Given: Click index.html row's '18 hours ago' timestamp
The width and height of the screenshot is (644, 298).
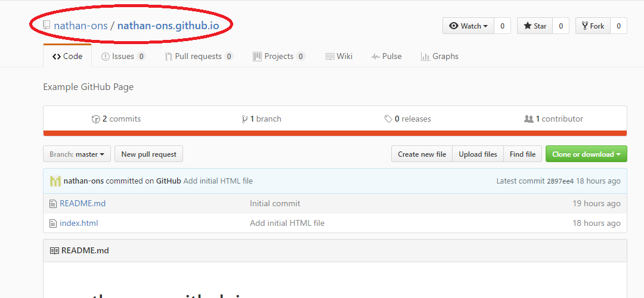Looking at the screenshot, I should [597, 223].
